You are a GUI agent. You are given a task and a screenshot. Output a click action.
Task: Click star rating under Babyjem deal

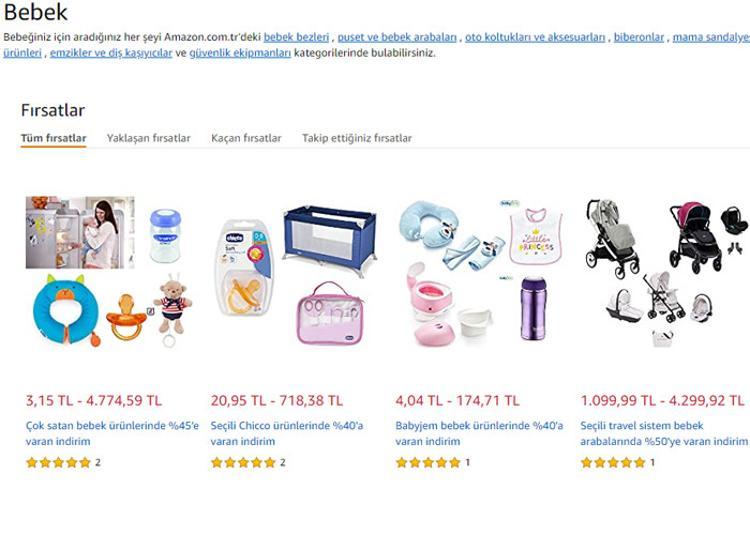point(428,463)
